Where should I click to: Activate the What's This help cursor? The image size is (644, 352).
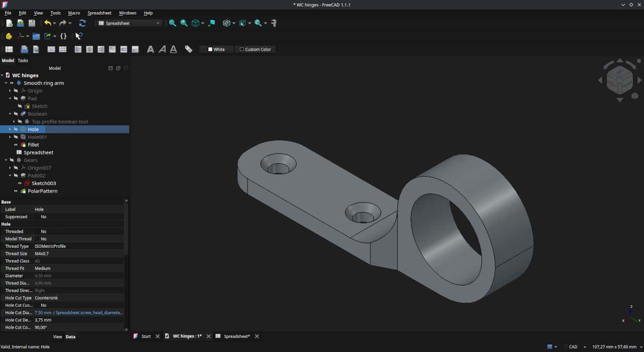(79, 36)
